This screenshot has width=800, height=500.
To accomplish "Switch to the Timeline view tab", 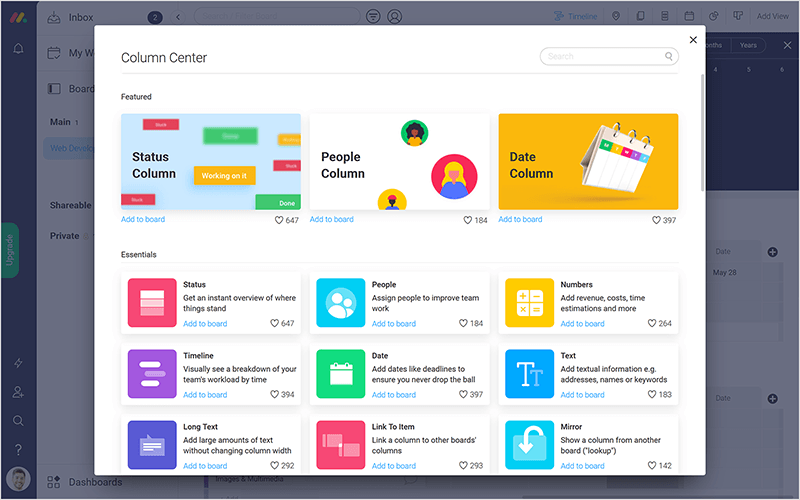I will click(x=576, y=16).
